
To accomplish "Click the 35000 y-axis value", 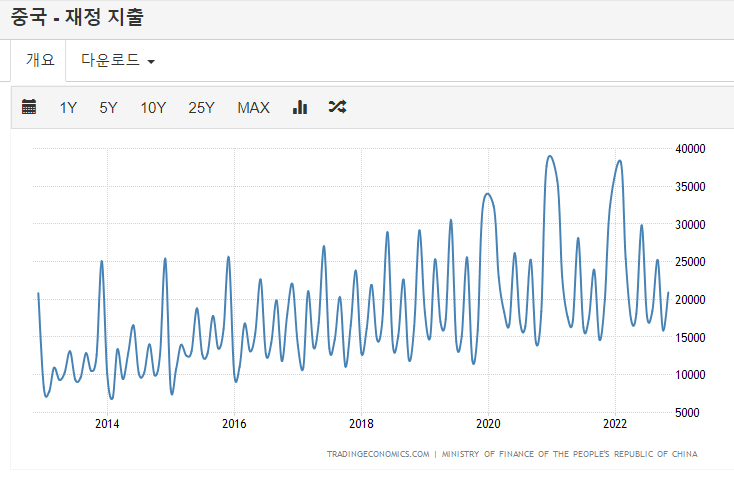I will pyautogui.click(x=690, y=187).
